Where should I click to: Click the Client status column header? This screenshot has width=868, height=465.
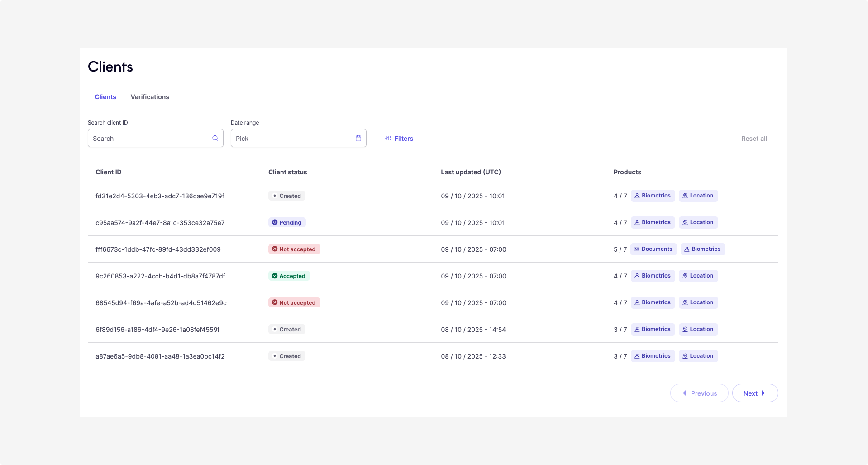[288, 172]
